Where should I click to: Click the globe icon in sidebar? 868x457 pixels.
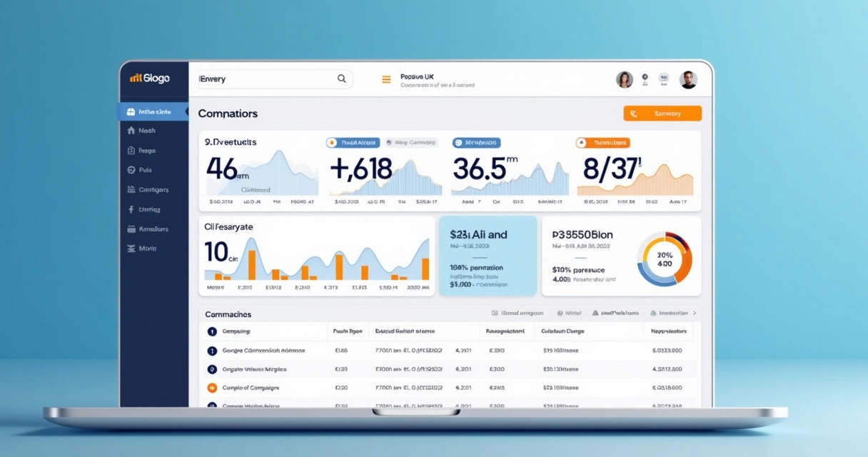[131, 170]
